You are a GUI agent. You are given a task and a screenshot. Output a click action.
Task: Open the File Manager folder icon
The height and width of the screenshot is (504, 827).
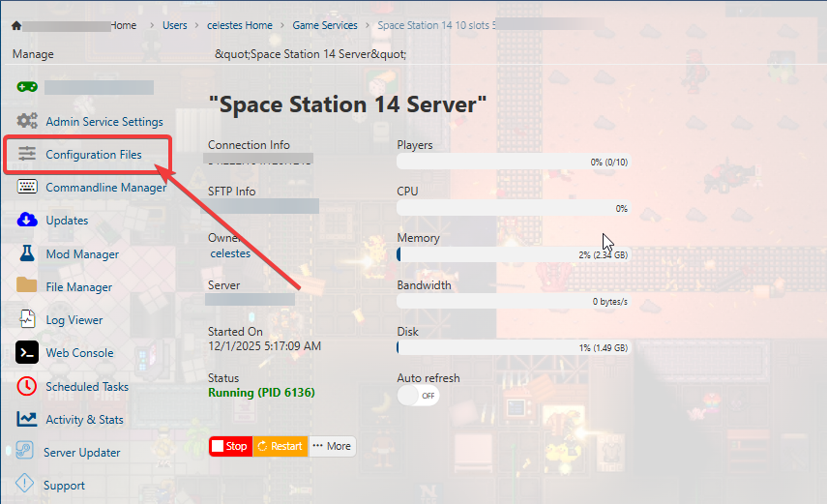(27, 286)
